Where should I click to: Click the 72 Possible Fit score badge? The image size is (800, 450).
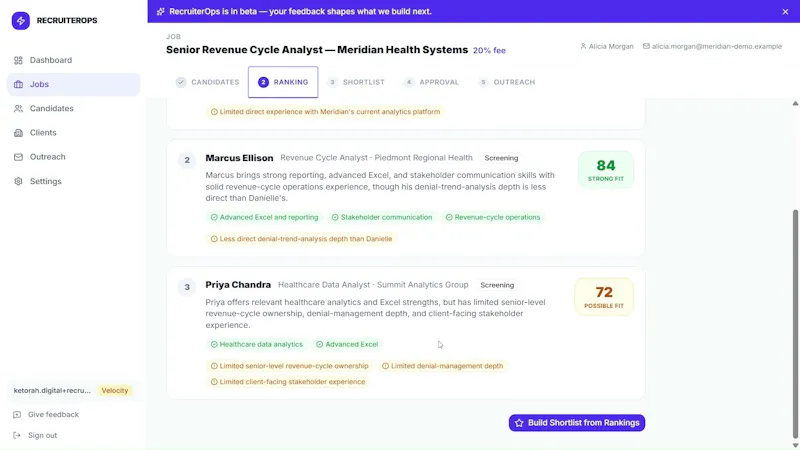pos(604,297)
